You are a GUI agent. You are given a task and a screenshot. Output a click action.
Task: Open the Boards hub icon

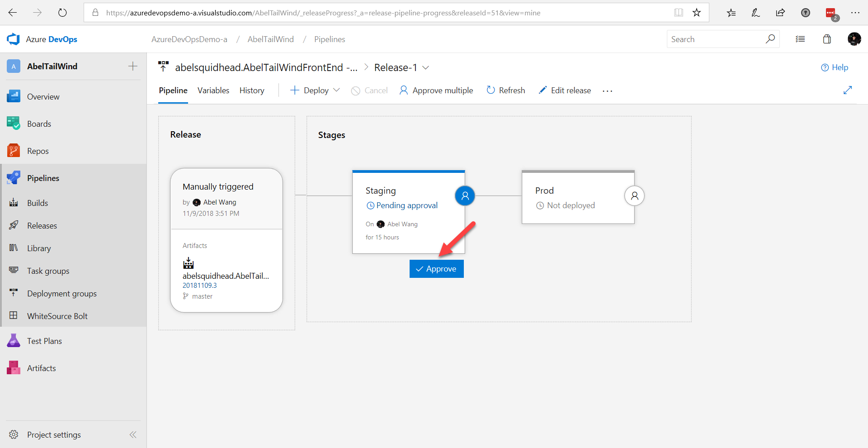14,124
